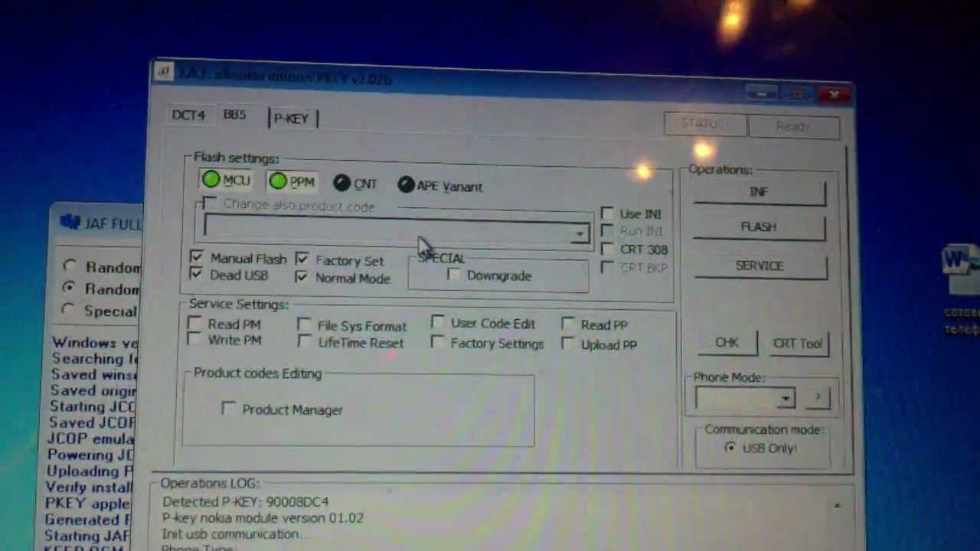
Task: Enable the Read PP checkbox
Action: pos(568,324)
